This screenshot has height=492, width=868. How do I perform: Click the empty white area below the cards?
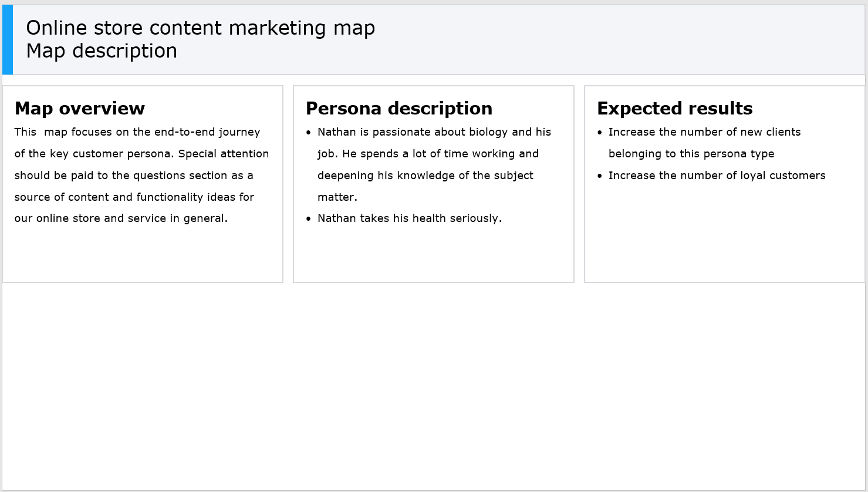[x=434, y=386]
